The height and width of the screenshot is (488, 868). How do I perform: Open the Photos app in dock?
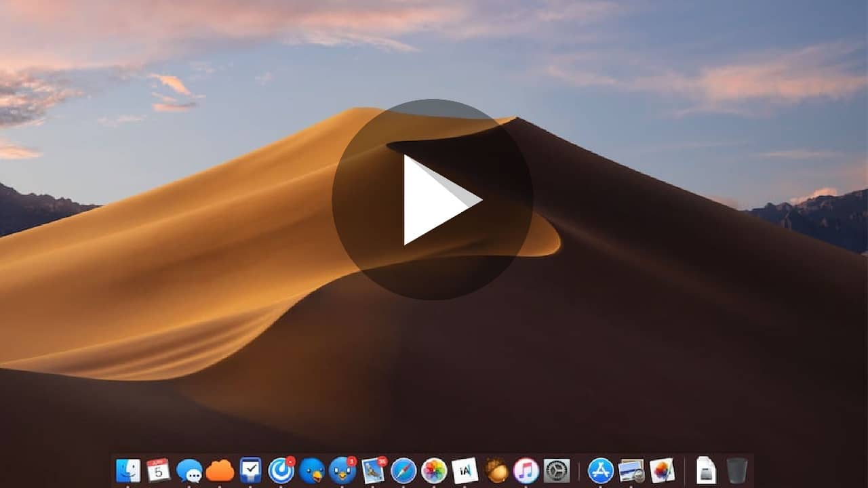[434, 470]
